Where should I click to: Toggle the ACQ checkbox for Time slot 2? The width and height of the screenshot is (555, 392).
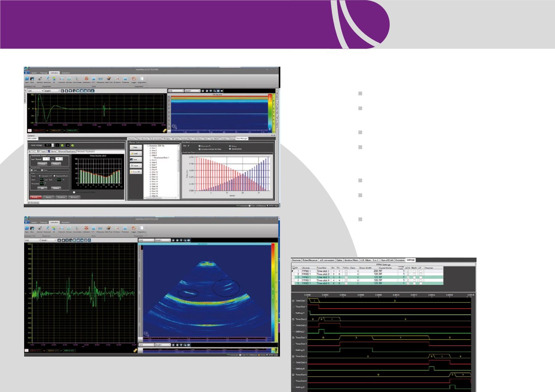point(408,274)
